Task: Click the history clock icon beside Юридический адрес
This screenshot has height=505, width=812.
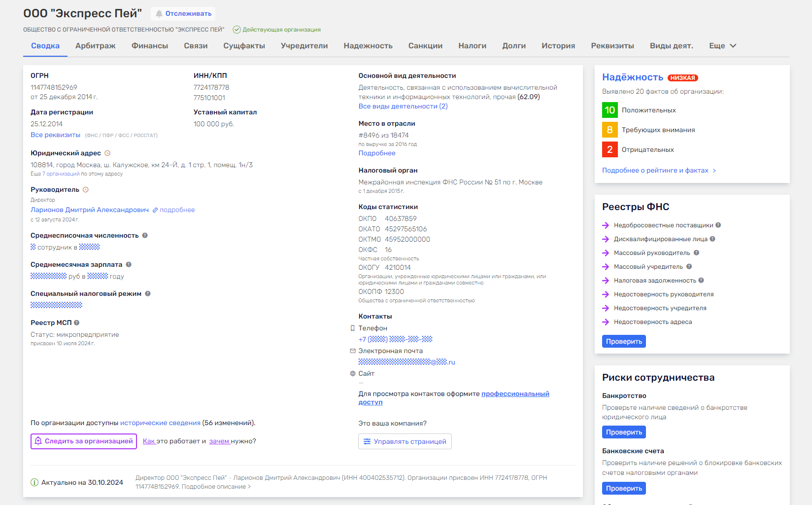Action: [107, 153]
